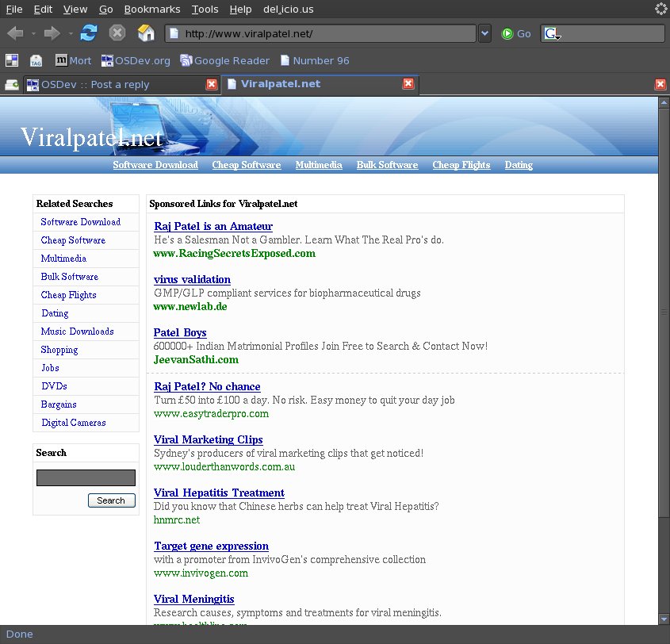This screenshot has height=644, width=670.
Task: Open the Google Reader bookmark
Action: click(225, 61)
